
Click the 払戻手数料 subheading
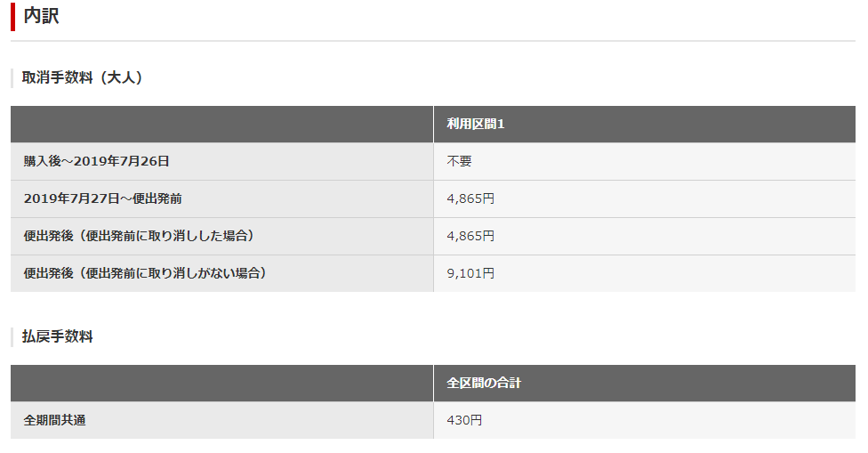pos(57,336)
